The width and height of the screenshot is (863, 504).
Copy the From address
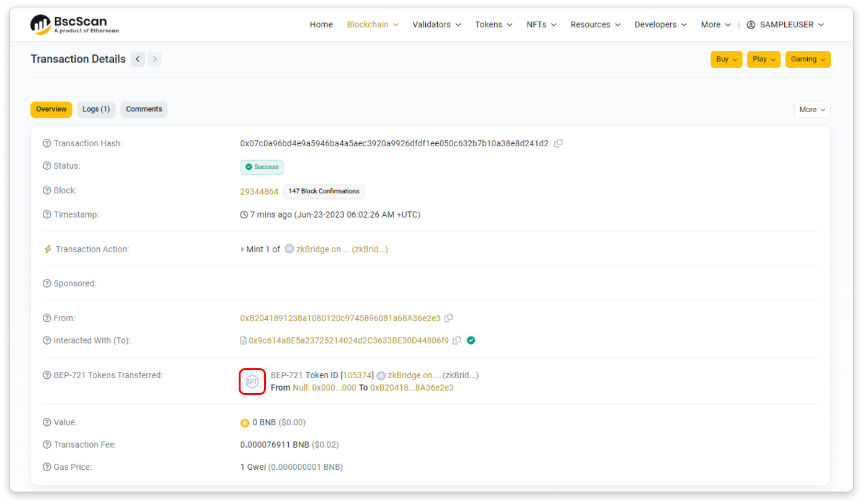click(x=448, y=318)
